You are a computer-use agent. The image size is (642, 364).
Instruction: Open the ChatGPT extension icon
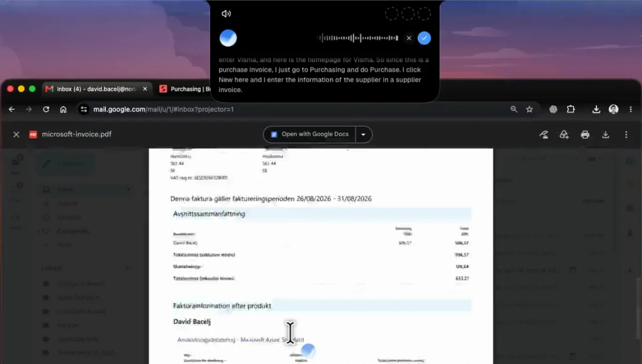[553, 109]
